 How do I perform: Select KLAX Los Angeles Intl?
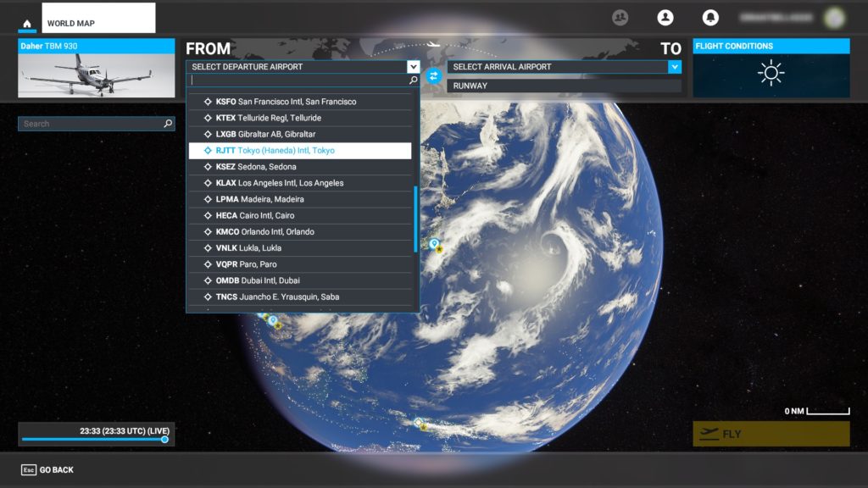299,183
